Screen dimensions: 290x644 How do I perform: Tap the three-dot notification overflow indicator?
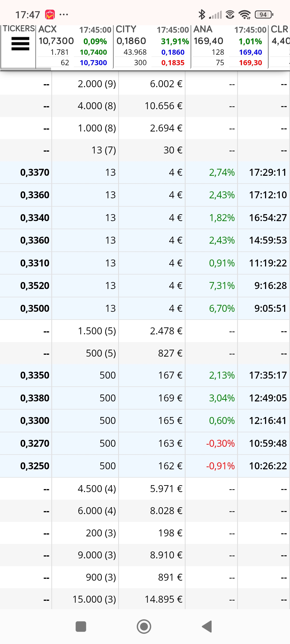pyautogui.click(x=64, y=14)
